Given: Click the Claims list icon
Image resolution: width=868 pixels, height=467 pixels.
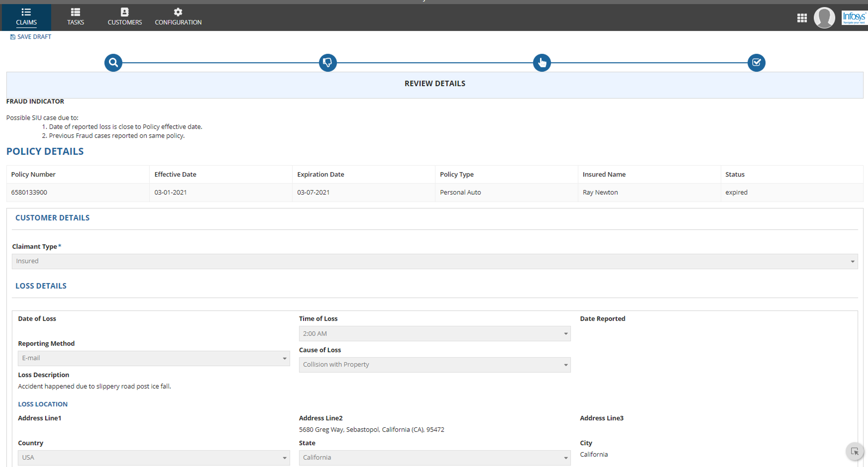Looking at the screenshot, I should click(x=26, y=12).
